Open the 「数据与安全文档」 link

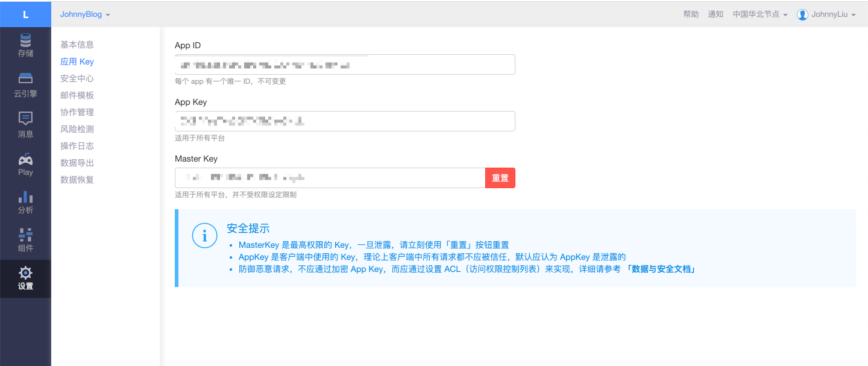(661, 269)
